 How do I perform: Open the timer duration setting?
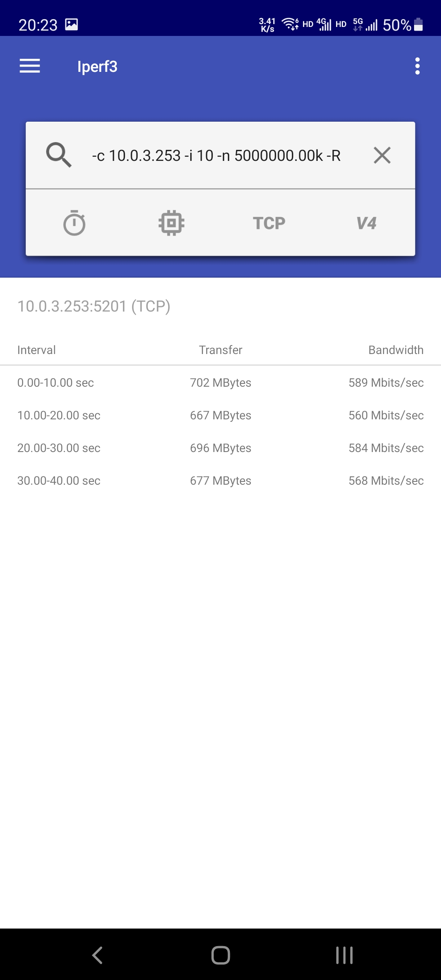click(74, 223)
